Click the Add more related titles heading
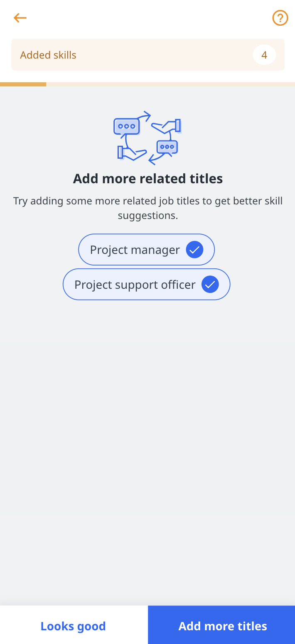The image size is (295, 644). pos(148,179)
